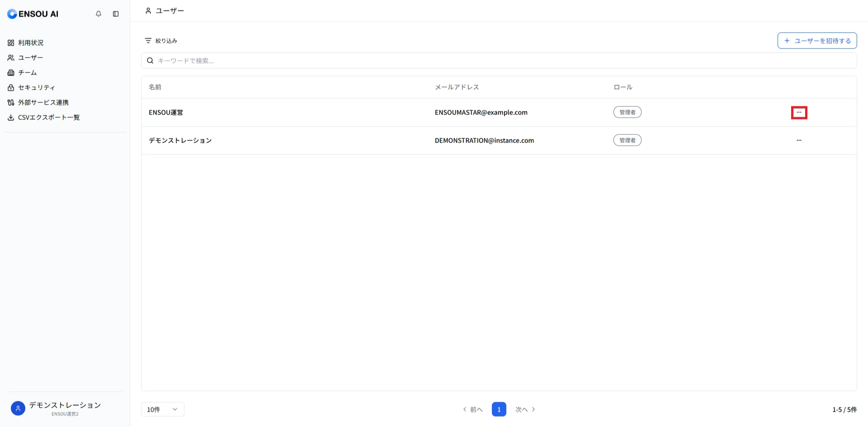Open 利用状況 in the sidebar
Viewport: 868px width, 427px height.
click(x=26, y=43)
